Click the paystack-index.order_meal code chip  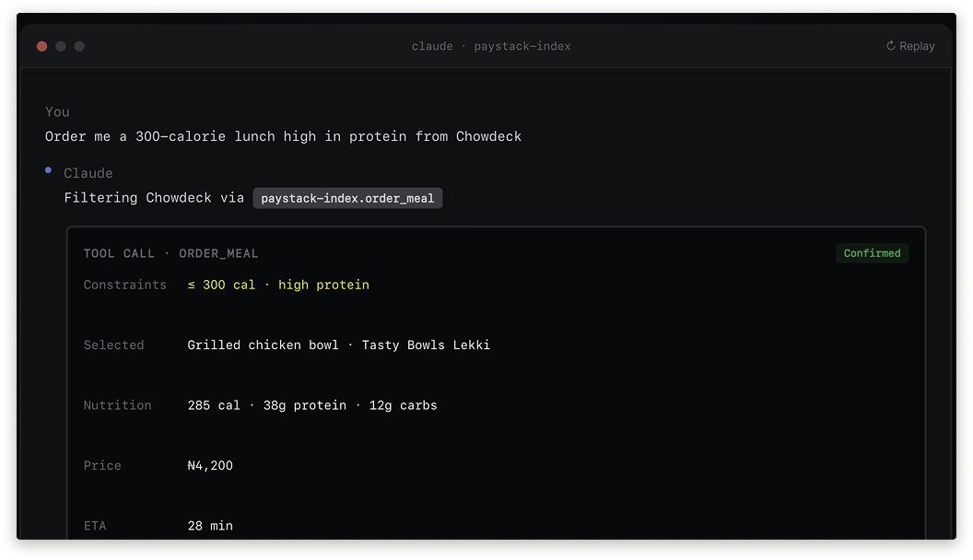pyautogui.click(x=347, y=198)
